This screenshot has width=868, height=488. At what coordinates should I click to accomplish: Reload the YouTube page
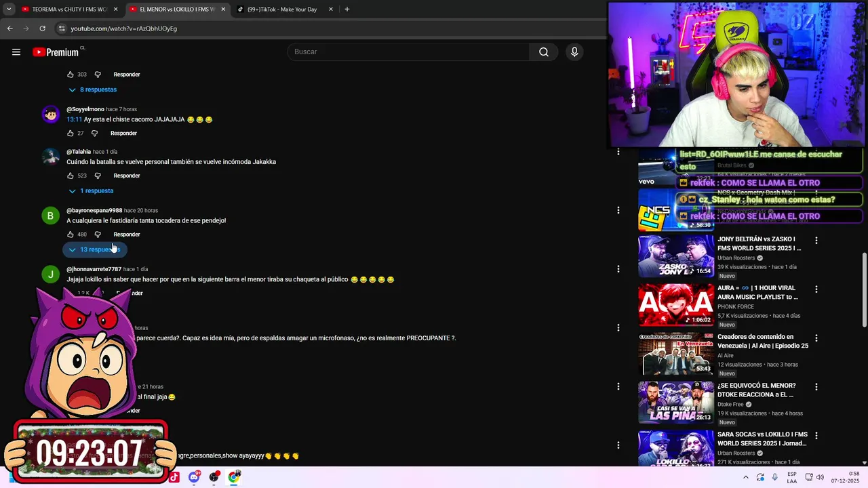(x=42, y=28)
